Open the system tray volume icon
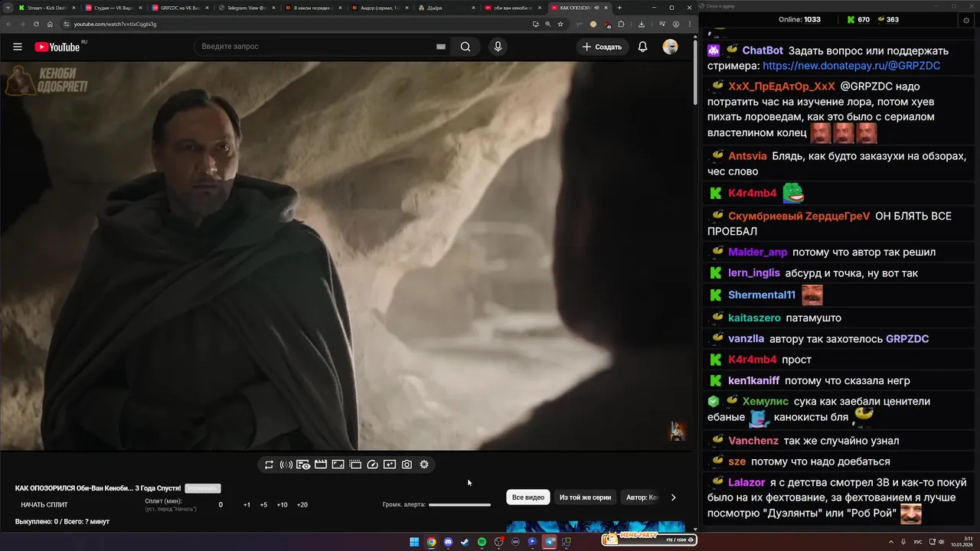The image size is (980, 551). pyautogui.click(x=942, y=542)
